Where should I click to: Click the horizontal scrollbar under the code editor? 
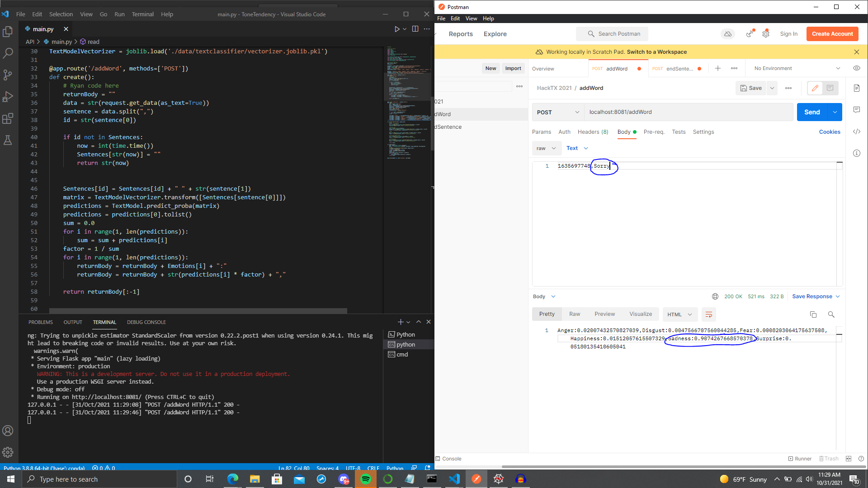tap(198, 311)
